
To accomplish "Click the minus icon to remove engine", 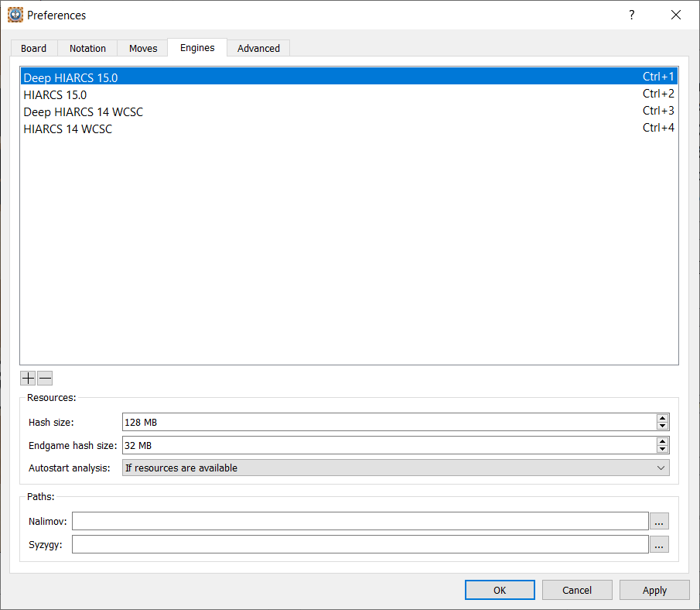I will coord(45,379).
